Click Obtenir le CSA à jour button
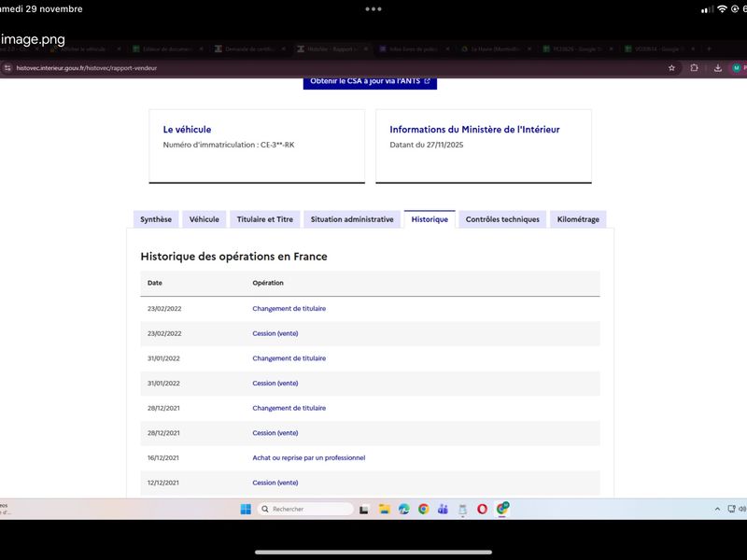Viewport: 747px width, 560px height. (x=370, y=81)
